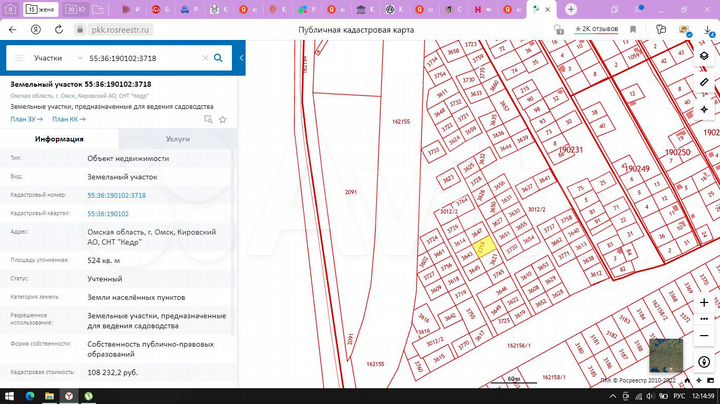Add parcel to favorites with star icon
The height and width of the screenshot is (404, 720).
(223, 119)
